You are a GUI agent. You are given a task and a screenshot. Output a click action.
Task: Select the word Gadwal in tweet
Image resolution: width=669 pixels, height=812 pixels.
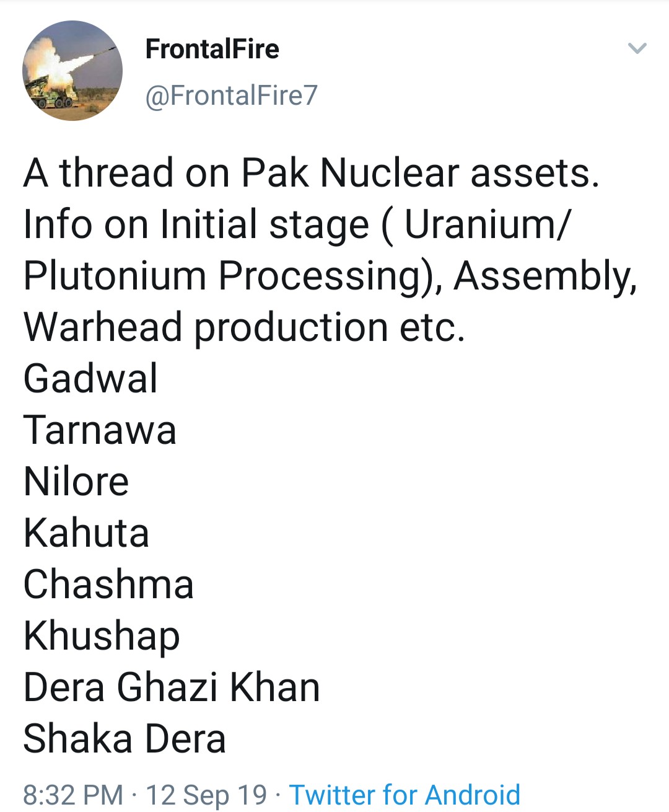click(x=91, y=378)
